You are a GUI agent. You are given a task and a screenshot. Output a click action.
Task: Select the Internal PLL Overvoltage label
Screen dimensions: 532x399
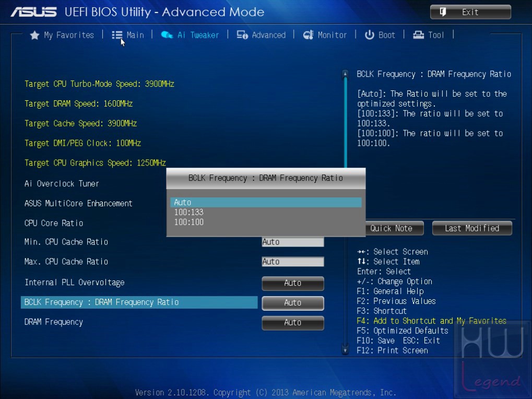coord(74,283)
